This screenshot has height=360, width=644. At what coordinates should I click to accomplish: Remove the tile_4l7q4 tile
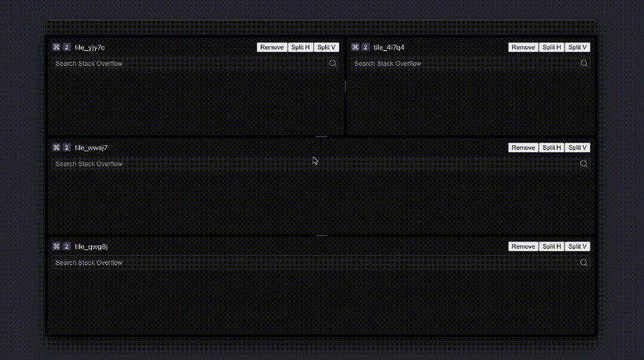(523, 47)
